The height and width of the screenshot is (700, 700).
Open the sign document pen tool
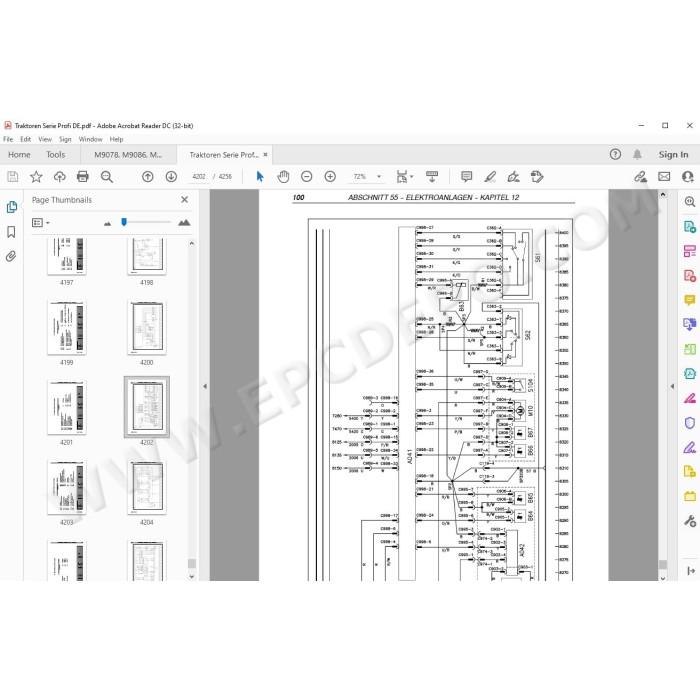click(x=513, y=177)
